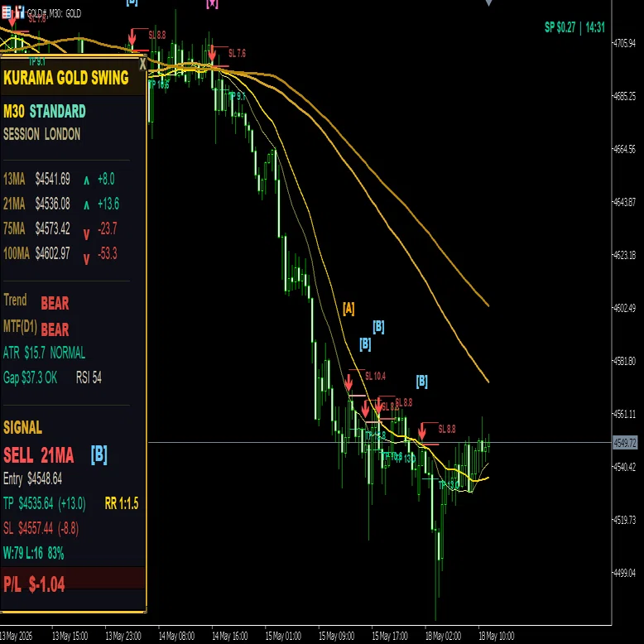The image size is (644, 644).
Task: Select the sell arrow labeled SL 7.6
Action: (x=212, y=54)
